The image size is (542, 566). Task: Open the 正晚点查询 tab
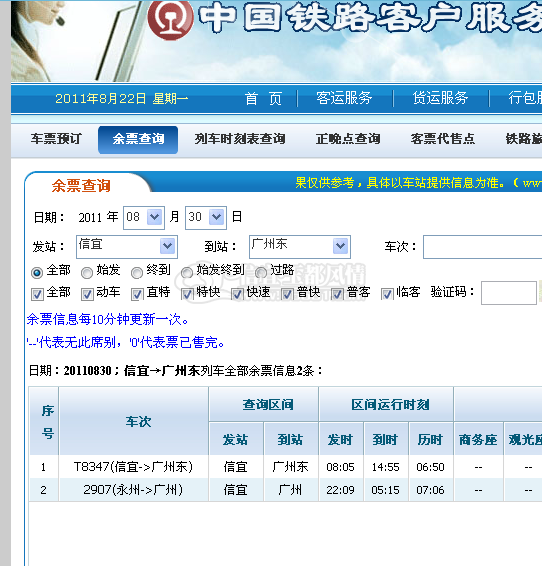click(x=348, y=139)
